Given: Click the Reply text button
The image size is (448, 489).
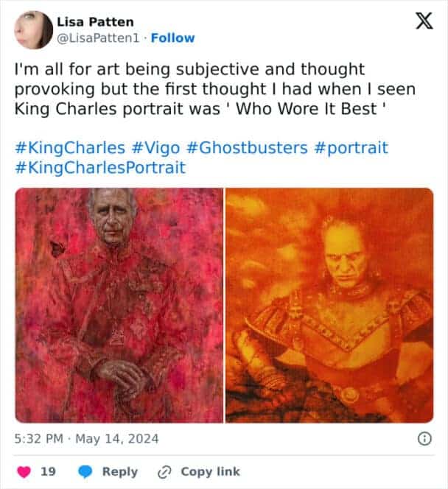Looking at the screenshot, I should coord(120,472).
